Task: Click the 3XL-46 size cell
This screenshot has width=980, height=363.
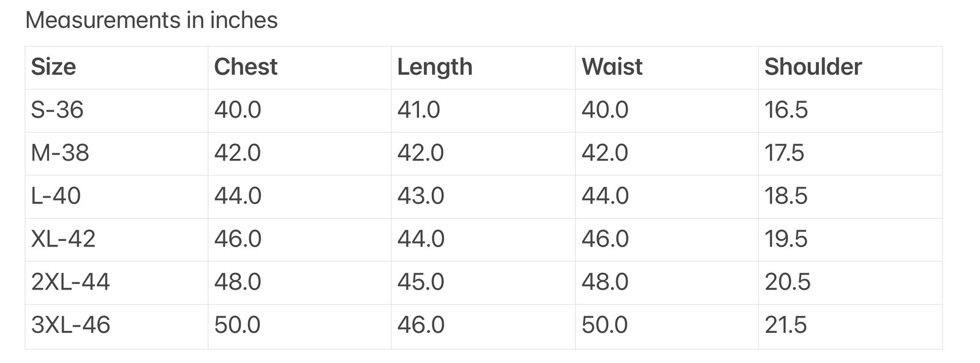Action: point(70,324)
